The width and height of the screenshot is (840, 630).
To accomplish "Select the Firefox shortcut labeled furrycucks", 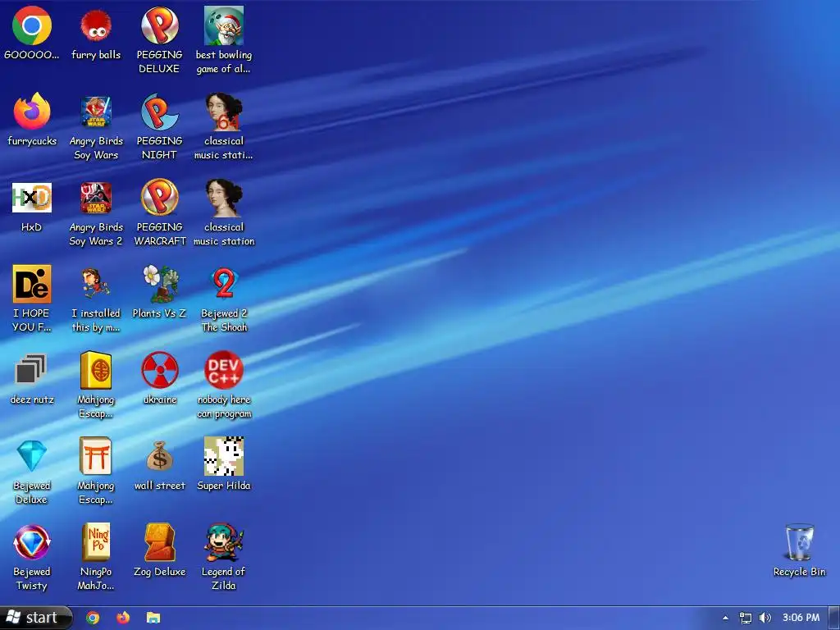I will pos(32,112).
